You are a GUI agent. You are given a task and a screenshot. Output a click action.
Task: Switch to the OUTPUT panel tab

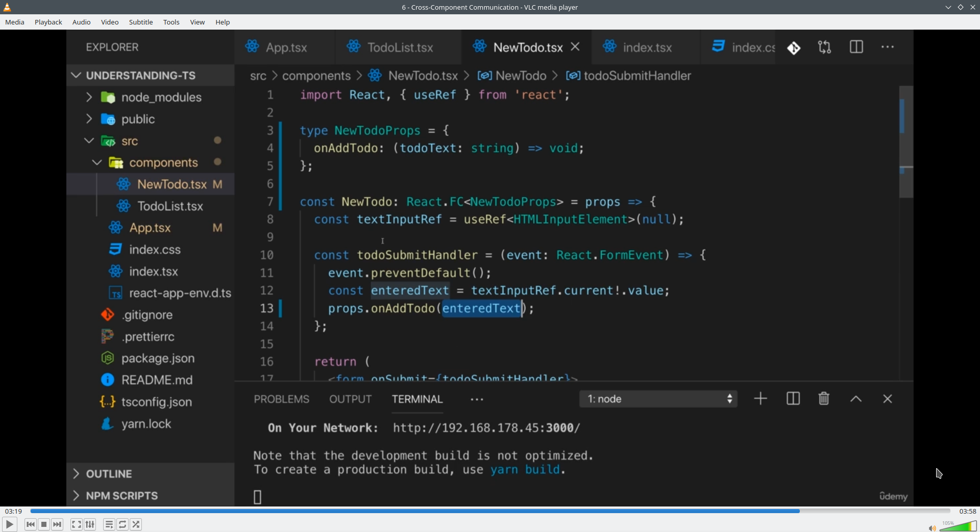pyautogui.click(x=351, y=399)
